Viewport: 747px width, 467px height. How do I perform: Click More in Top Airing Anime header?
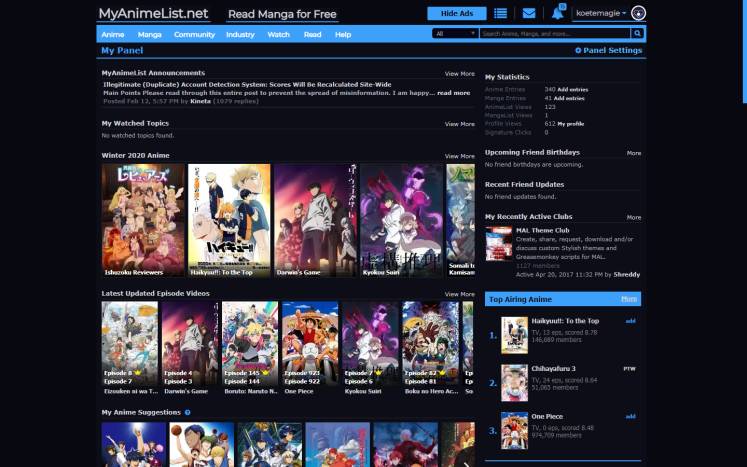[629, 299]
